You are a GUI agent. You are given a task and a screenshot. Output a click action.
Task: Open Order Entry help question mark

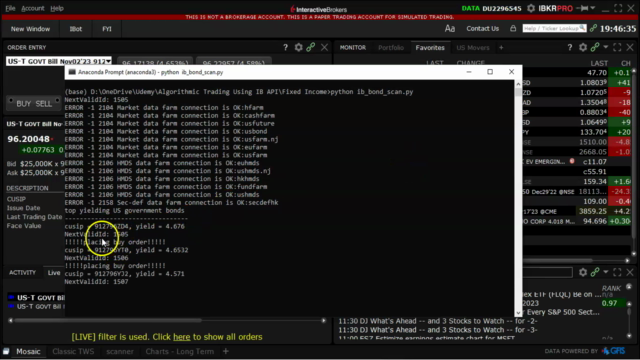285,47
